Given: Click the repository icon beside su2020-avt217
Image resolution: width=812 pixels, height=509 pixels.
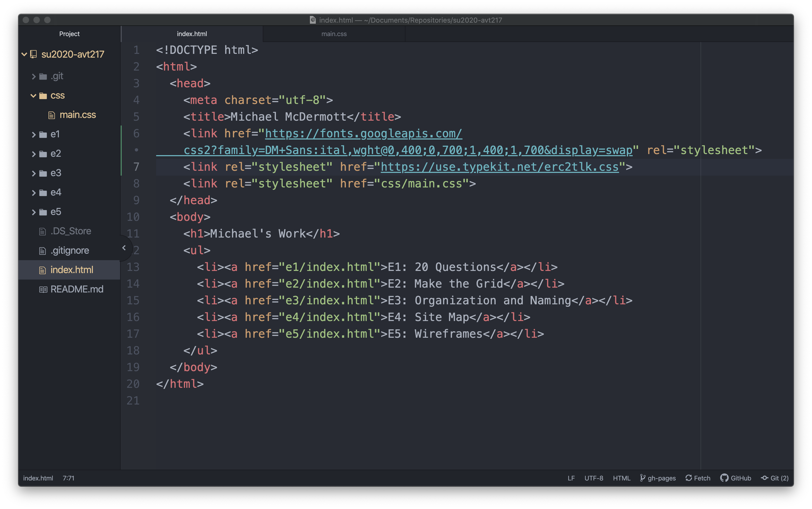Looking at the screenshot, I should click(33, 54).
